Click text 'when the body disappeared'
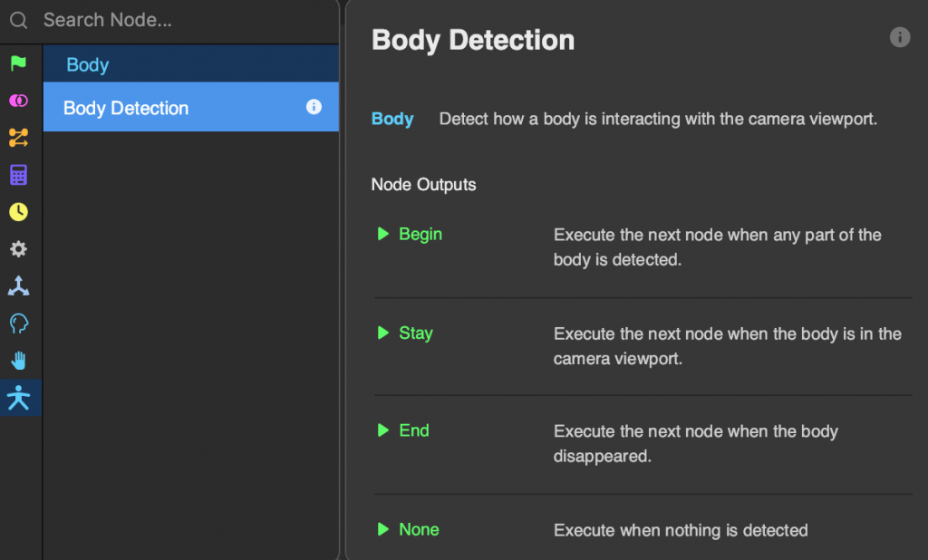The width and height of the screenshot is (928, 560). tap(695, 443)
